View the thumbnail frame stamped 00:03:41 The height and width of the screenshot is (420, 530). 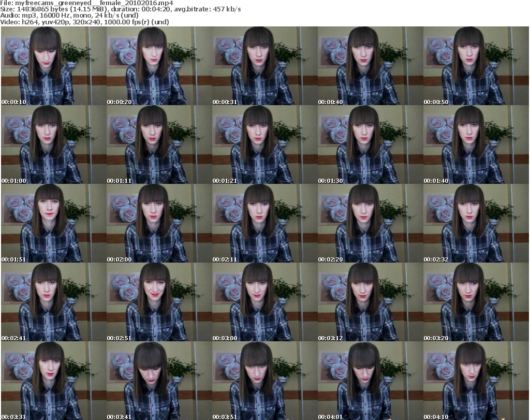pyautogui.click(x=159, y=381)
